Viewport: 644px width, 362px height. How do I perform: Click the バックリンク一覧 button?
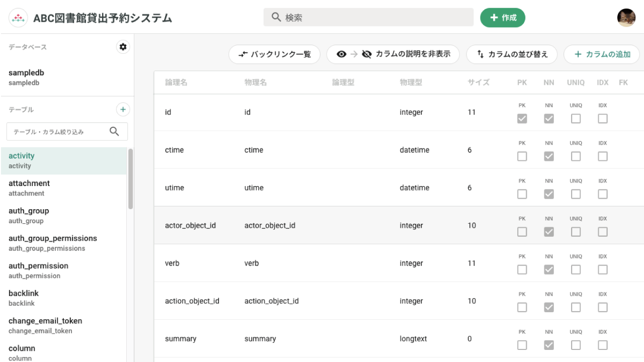point(274,54)
